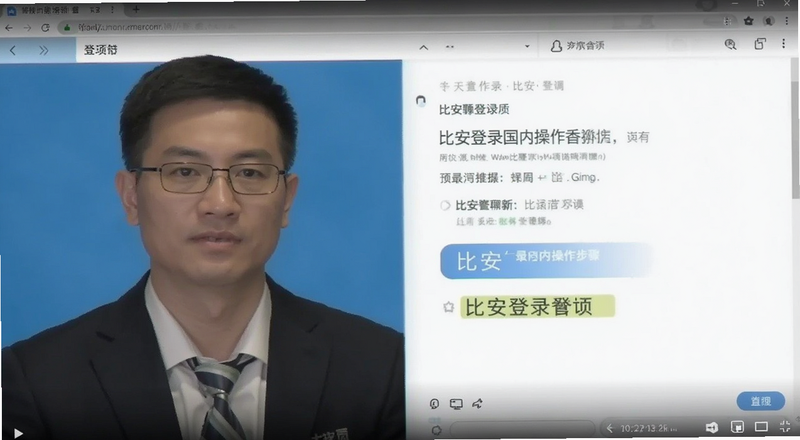Open the page toolbar's three-dot options
The width and height of the screenshot is (800, 440).
(783, 44)
